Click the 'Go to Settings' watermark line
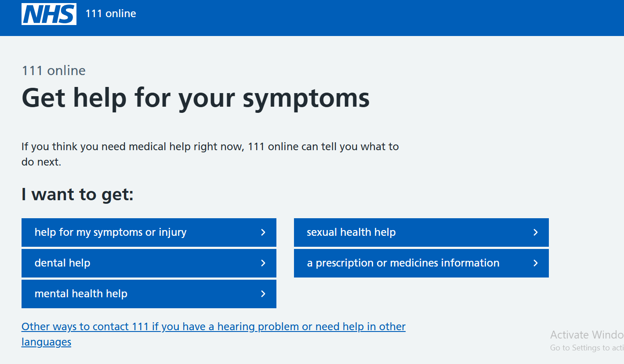624x364 pixels. [x=587, y=348]
